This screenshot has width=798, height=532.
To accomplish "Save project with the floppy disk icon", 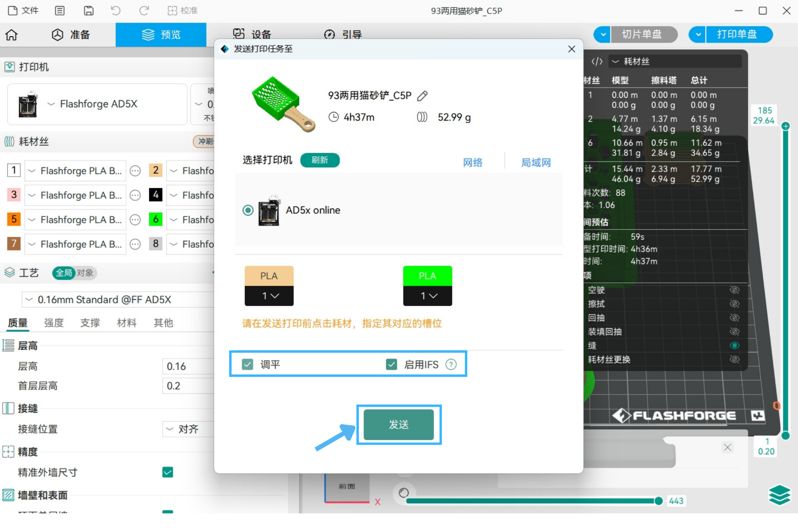I will tap(89, 11).
